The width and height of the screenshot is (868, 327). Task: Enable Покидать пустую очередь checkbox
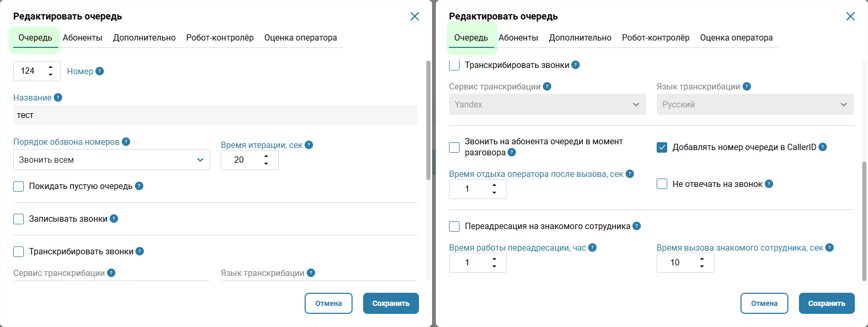[x=18, y=186]
